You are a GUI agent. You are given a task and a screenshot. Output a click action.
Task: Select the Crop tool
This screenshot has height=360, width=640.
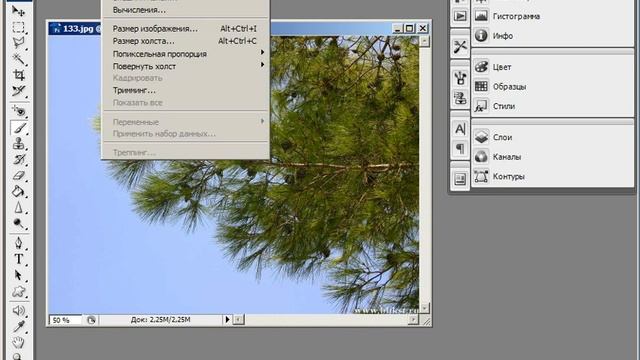tap(18, 75)
